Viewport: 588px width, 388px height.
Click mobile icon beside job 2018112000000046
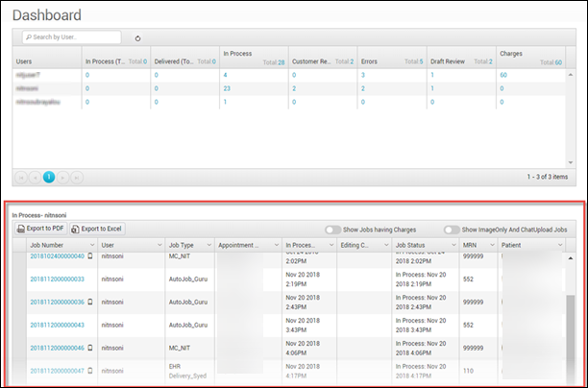point(91,348)
